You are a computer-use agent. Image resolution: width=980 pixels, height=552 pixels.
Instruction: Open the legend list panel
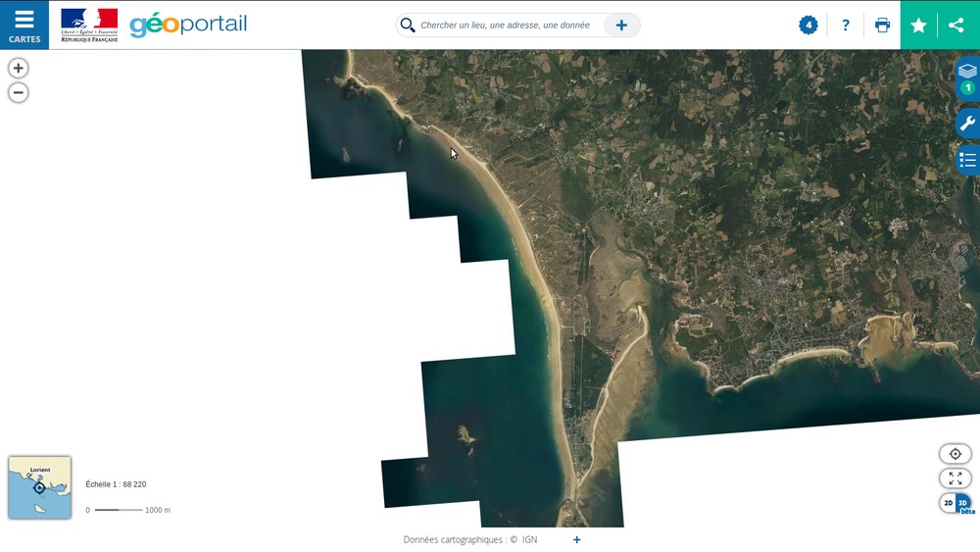(967, 160)
